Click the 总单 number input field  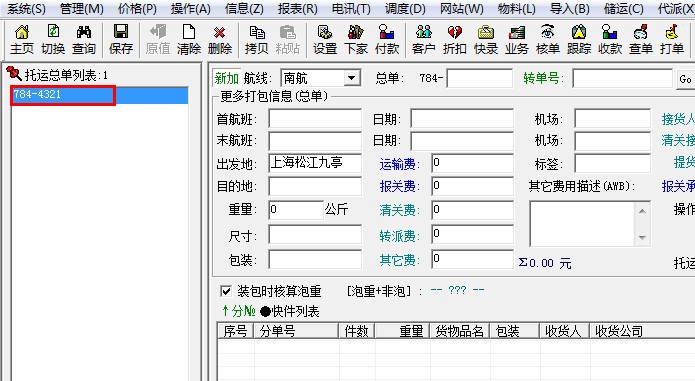tap(480, 79)
